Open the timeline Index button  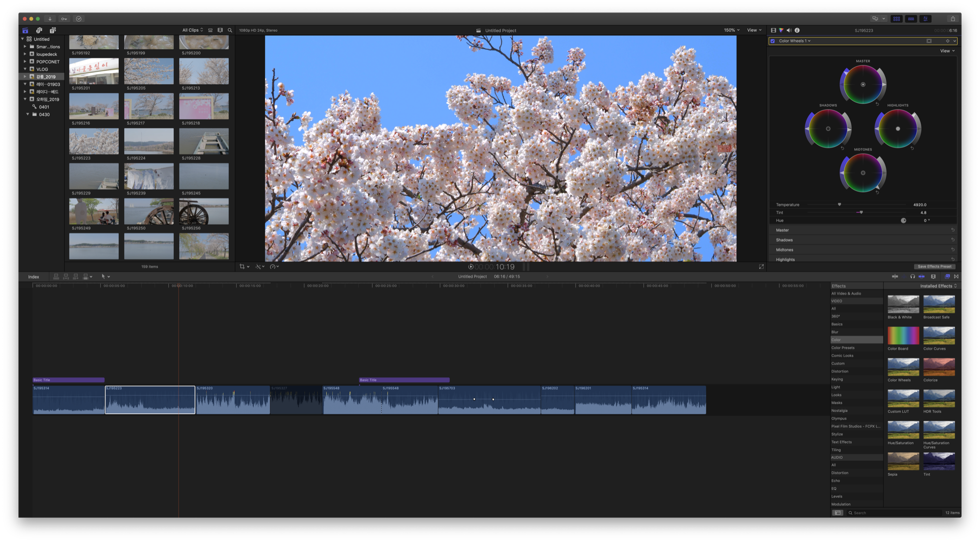pyautogui.click(x=34, y=277)
